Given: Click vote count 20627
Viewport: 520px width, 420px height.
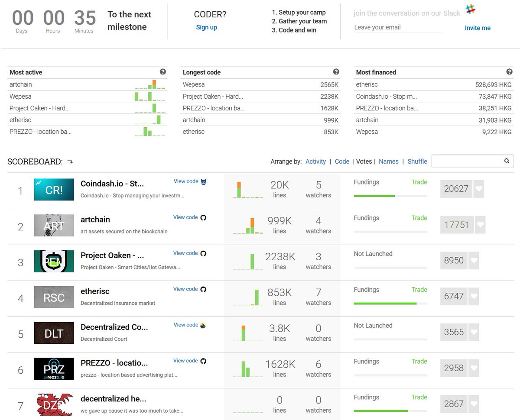Looking at the screenshot, I should [x=456, y=189].
